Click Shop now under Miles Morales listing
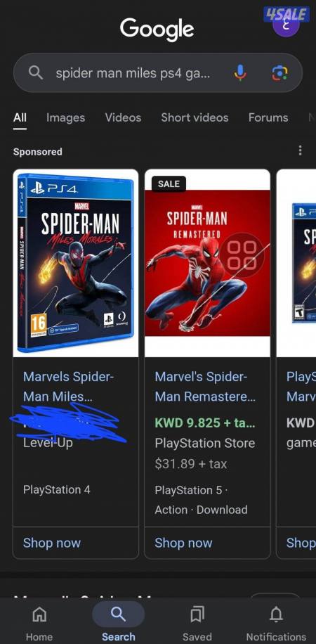The height and width of the screenshot is (644, 316). click(52, 543)
